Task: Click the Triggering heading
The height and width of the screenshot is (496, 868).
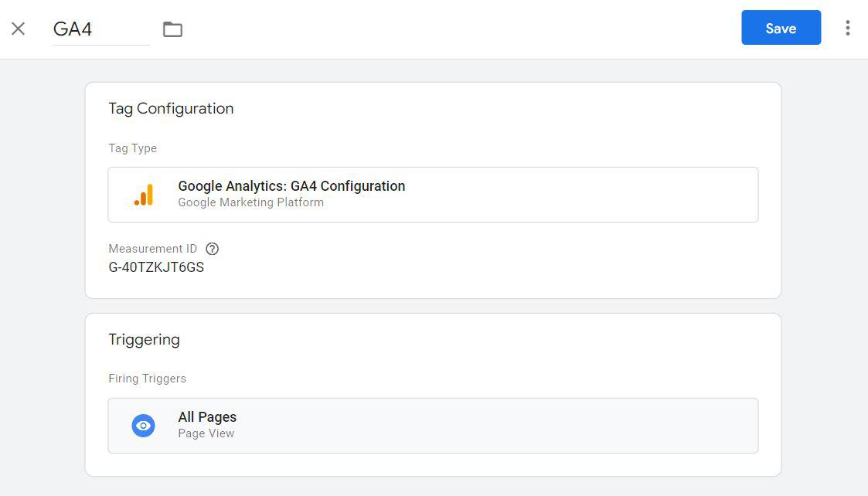Action: [x=144, y=339]
